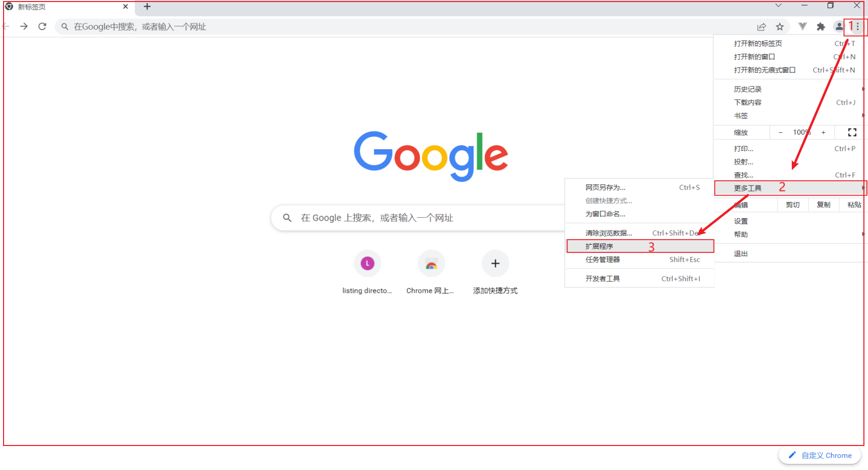Restore down the Chrome window
The width and height of the screenshot is (868, 470).
point(831,6)
